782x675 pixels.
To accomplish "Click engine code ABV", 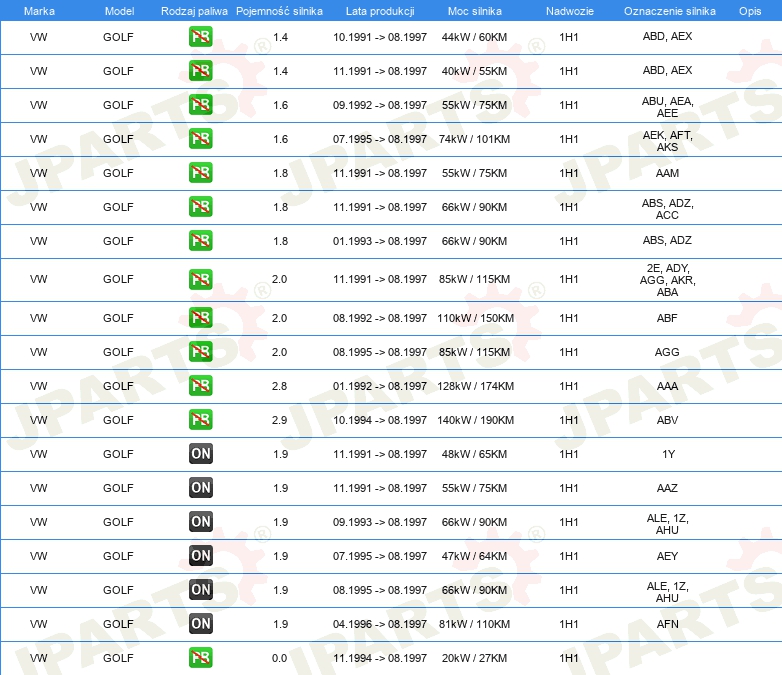I will pos(667,420).
